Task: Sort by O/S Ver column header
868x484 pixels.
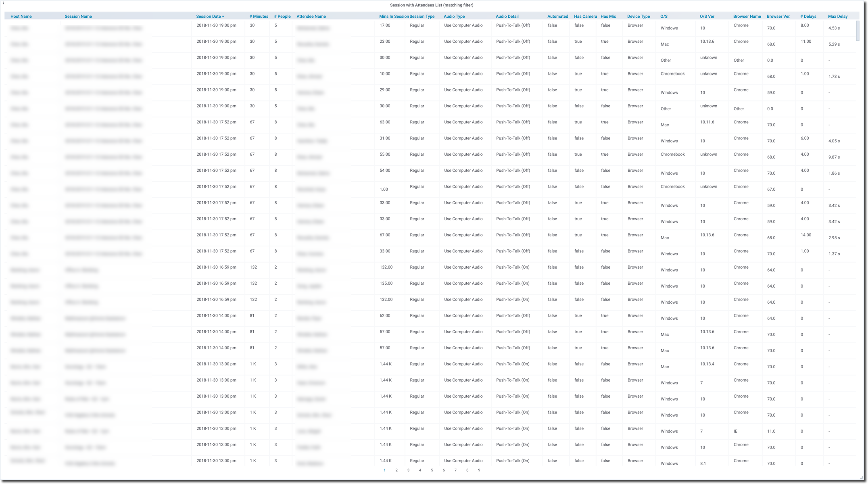Action: pyautogui.click(x=707, y=17)
